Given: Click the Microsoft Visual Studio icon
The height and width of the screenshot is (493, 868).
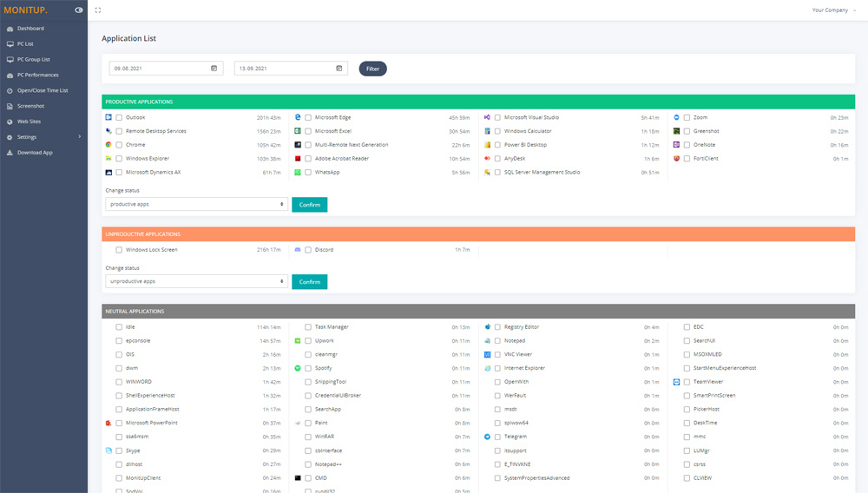Looking at the screenshot, I should [487, 117].
